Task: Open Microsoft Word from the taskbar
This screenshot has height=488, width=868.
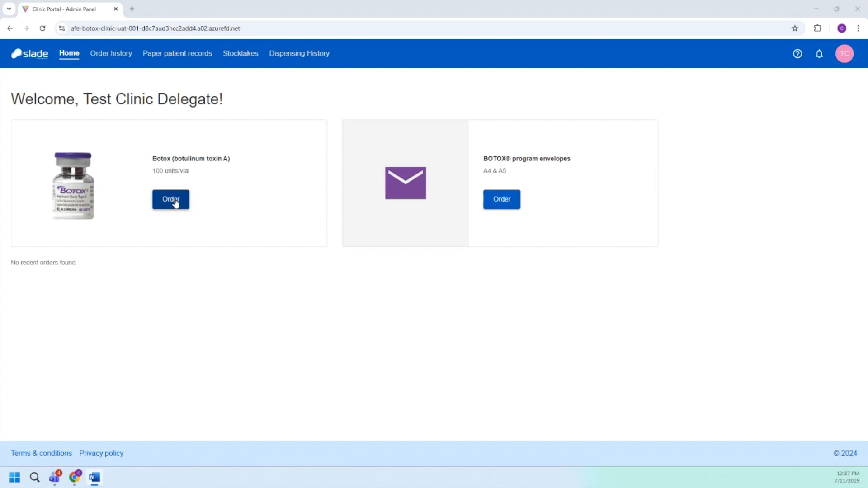Action: (94, 477)
